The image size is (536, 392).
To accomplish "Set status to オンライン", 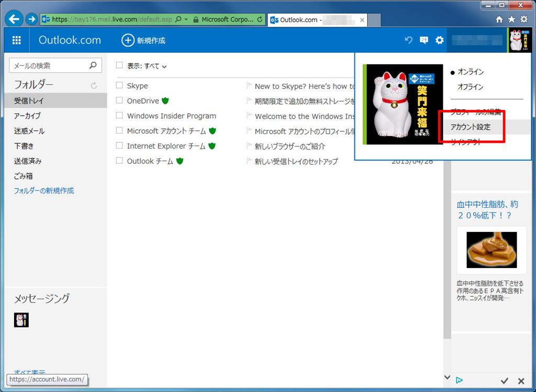I will (471, 72).
